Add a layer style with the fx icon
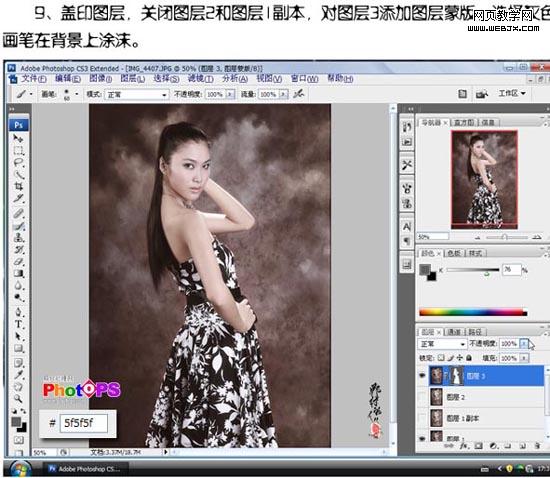The height and width of the screenshot is (478, 550). point(463,446)
